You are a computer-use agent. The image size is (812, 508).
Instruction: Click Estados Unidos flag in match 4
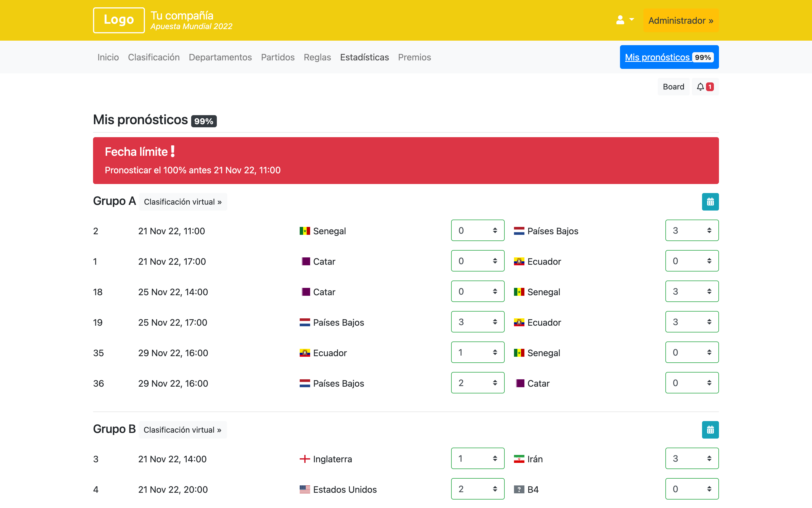coord(305,490)
